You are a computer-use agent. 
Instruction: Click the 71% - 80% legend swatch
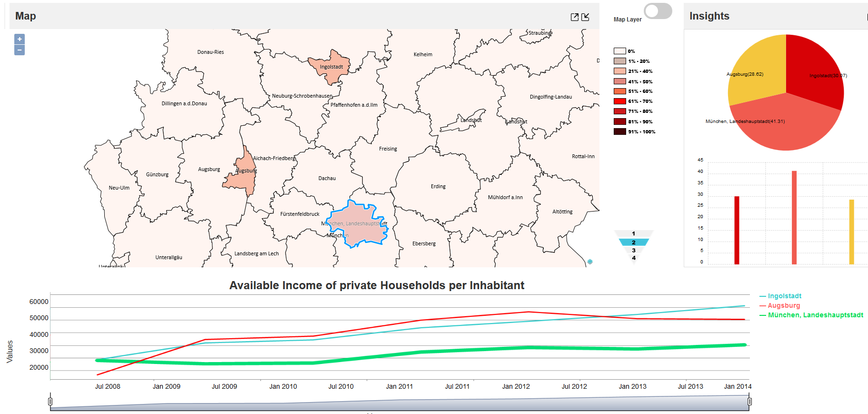pyautogui.click(x=619, y=111)
